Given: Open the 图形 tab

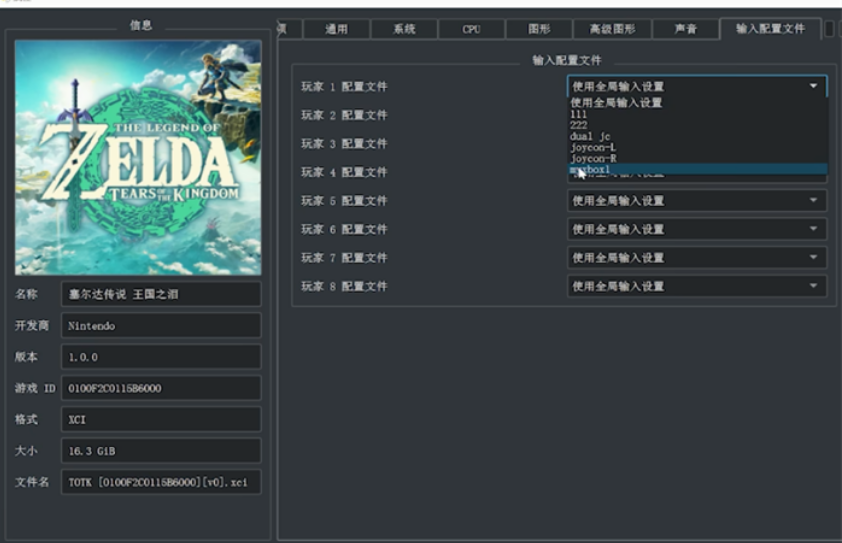Looking at the screenshot, I should [539, 29].
